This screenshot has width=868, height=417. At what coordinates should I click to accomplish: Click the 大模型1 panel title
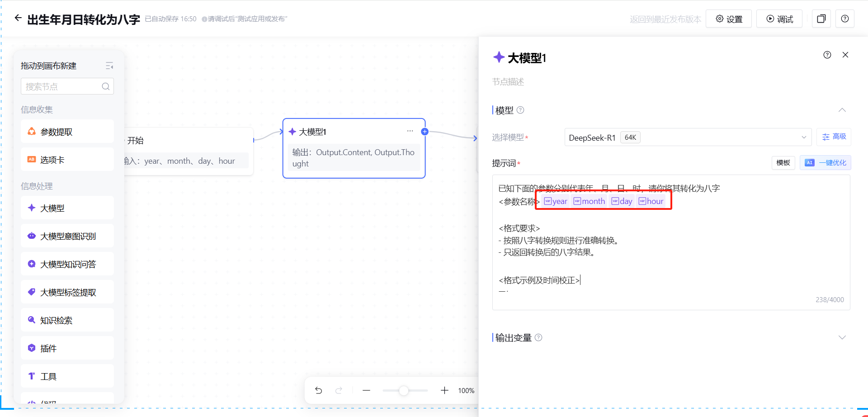pos(527,58)
